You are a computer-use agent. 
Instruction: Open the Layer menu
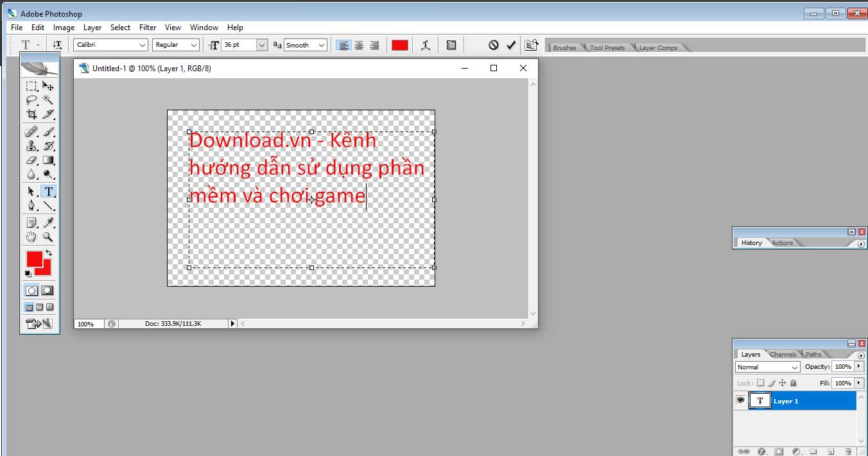[x=92, y=28]
